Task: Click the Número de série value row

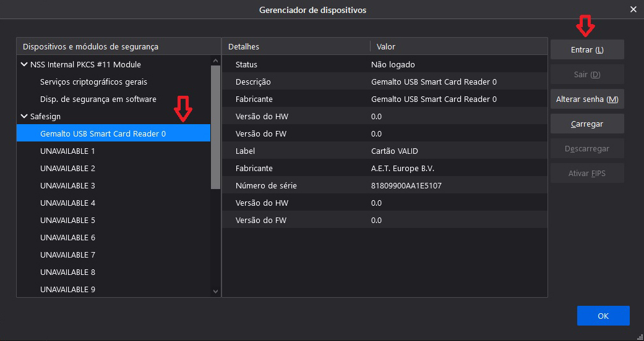Action: [384, 186]
